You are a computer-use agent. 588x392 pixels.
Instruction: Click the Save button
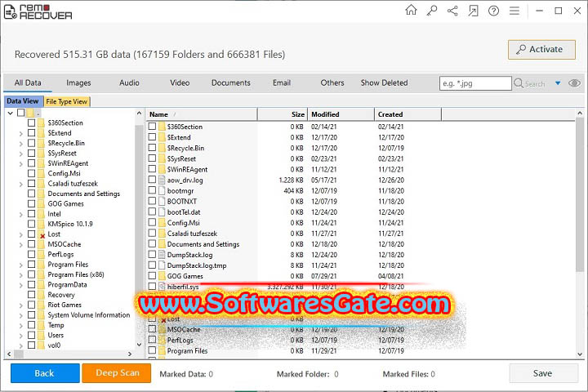(543, 373)
